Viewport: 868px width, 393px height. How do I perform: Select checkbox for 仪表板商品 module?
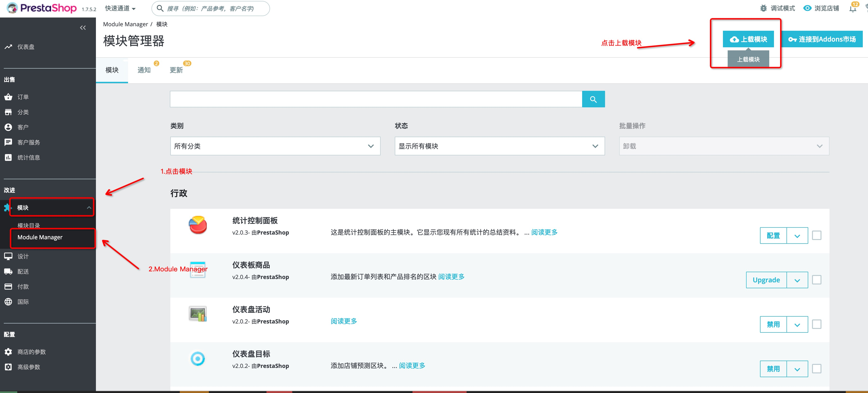click(816, 280)
